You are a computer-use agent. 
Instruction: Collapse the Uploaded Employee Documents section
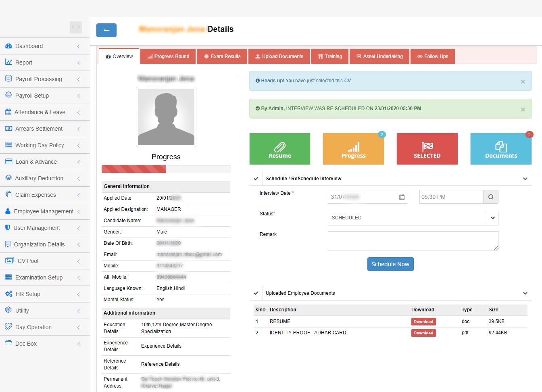tap(525, 293)
